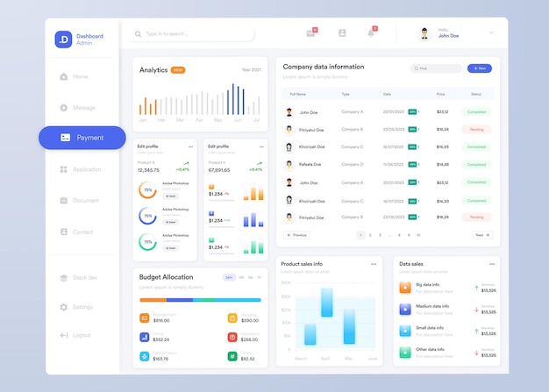Click the red down arrow beside Medium data info
The width and height of the screenshot is (549, 392).
coord(476,310)
